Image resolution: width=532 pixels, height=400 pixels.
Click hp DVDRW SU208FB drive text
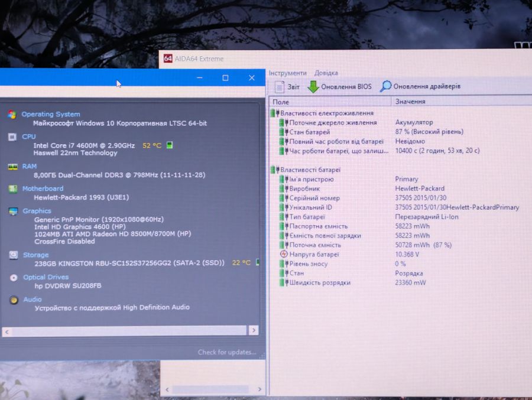tap(68, 285)
